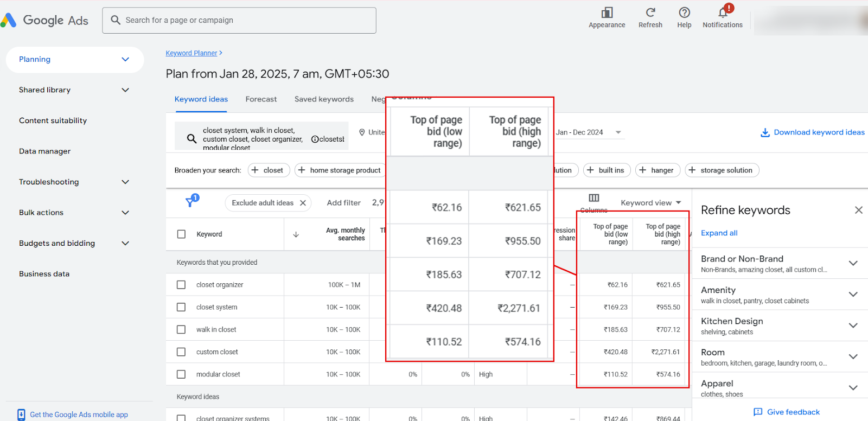Add 'closet' to broaden search
Screen dimensions: 868x421
269,170
